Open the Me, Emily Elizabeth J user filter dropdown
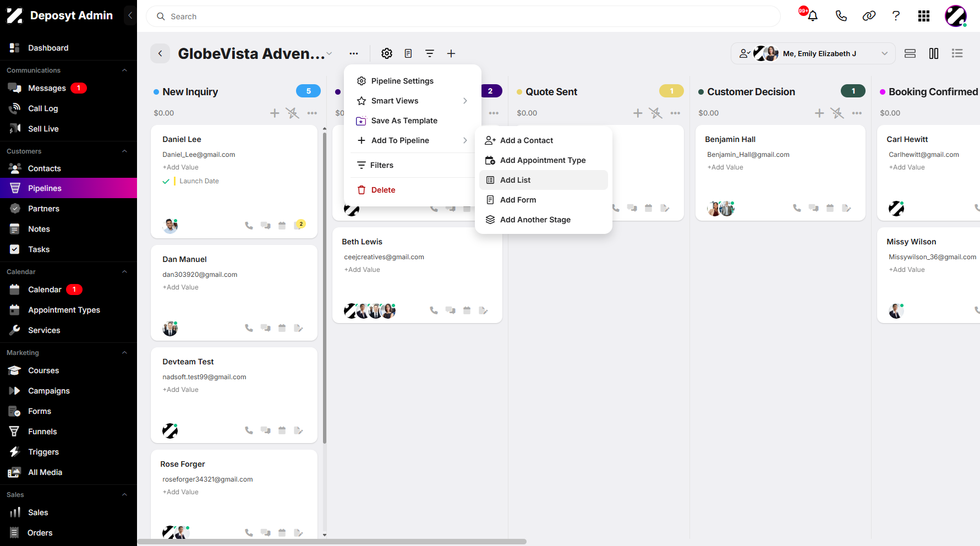 point(813,53)
